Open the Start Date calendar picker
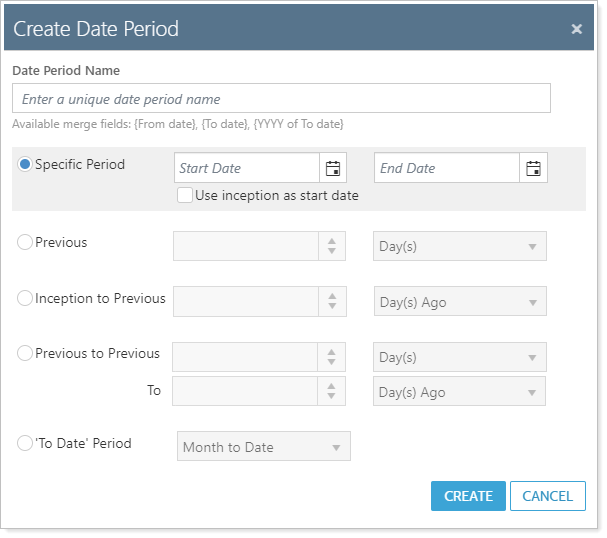Viewport: 607px width, 538px height. tap(333, 168)
